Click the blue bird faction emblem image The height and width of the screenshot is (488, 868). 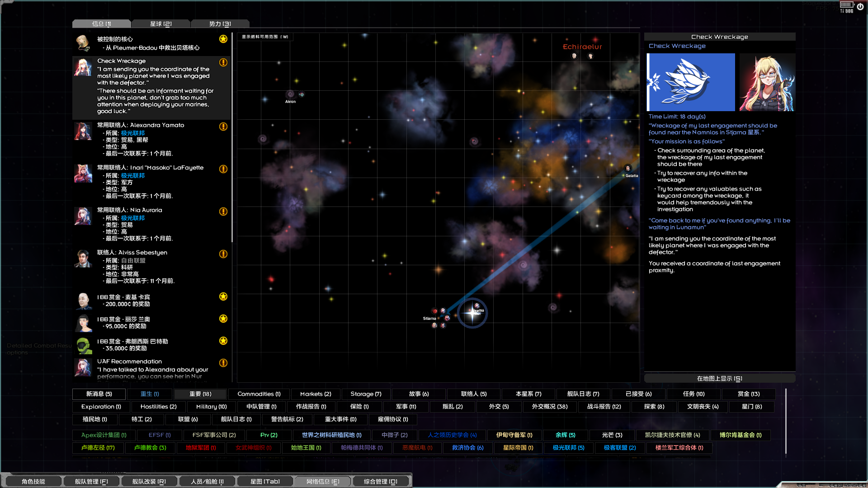691,82
